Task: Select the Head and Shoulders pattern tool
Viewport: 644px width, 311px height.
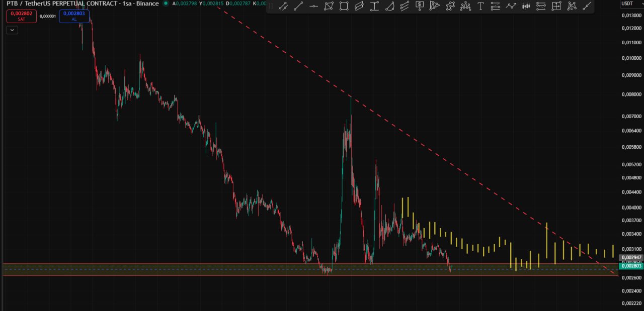Action: [x=465, y=6]
